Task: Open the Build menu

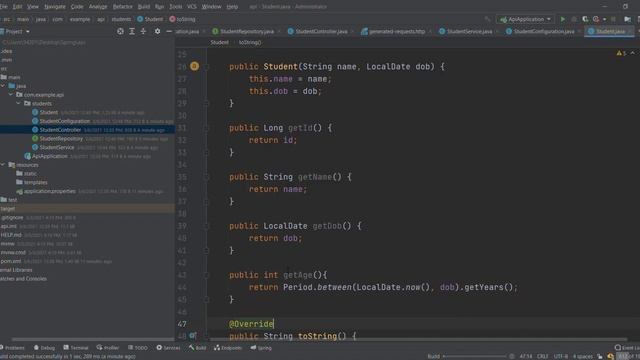Action: click(144, 7)
